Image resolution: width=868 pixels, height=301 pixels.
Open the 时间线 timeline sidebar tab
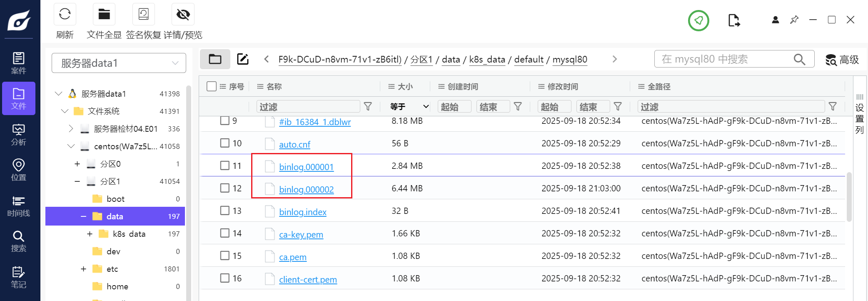[18, 206]
